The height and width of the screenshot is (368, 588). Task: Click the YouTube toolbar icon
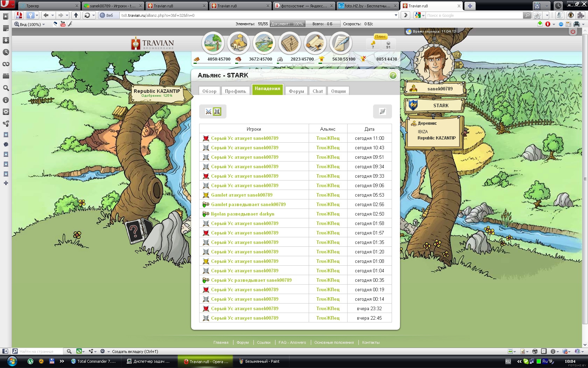click(63, 24)
